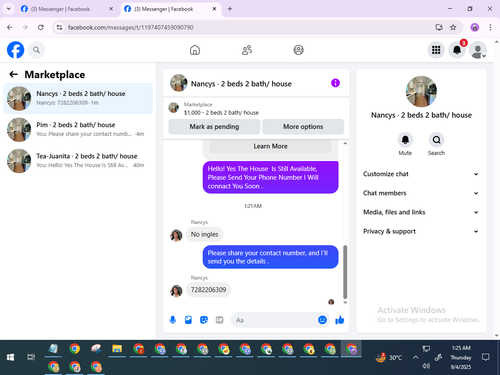Viewport: 500px width, 375px height.
Task: Click Nancys avatar beside the phone number message
Action: coord(176,291)
